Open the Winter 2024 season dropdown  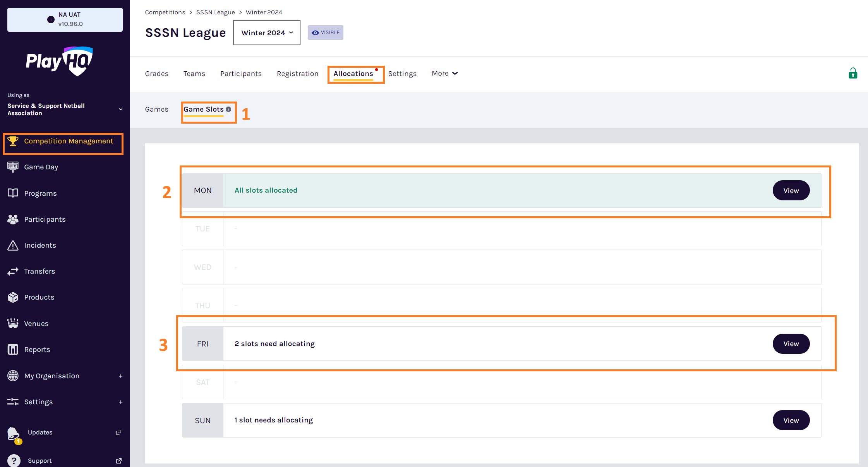(267, 33)
